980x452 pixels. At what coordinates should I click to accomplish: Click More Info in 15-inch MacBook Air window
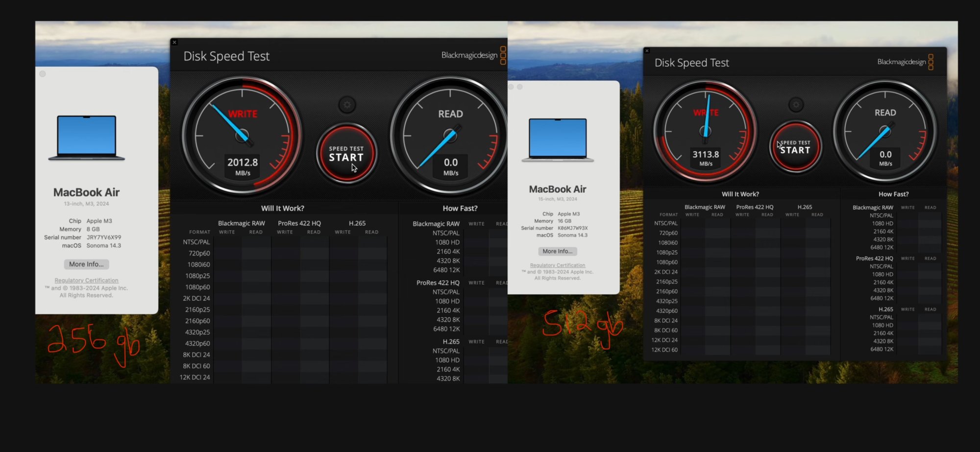(557, 251)
